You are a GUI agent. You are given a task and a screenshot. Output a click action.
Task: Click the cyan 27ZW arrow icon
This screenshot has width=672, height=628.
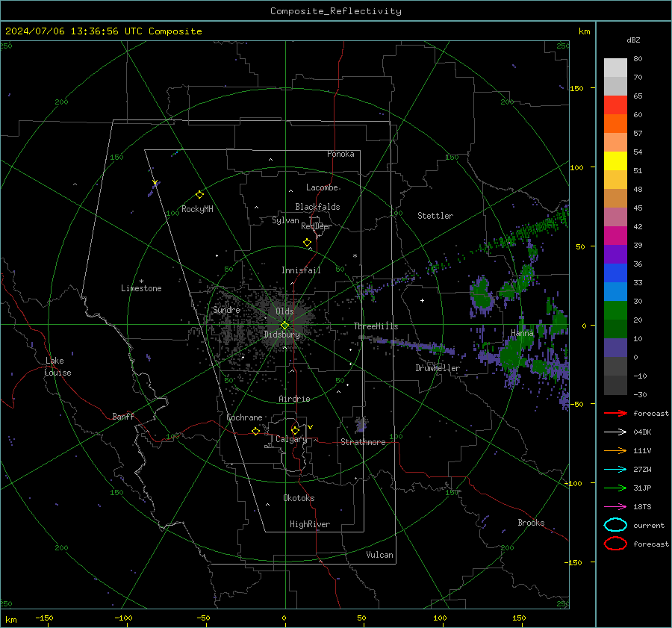click(615, 470)
